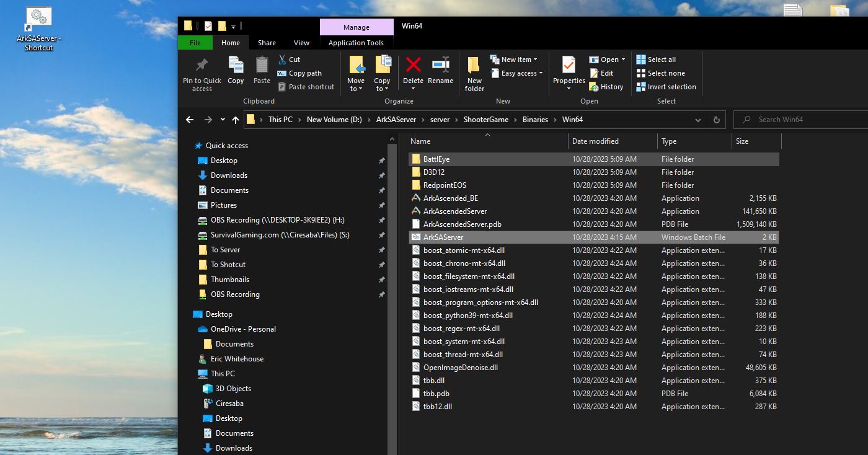Click the Cut scissors command
Viewport: 868px width, 455px height.
[289, 60]
